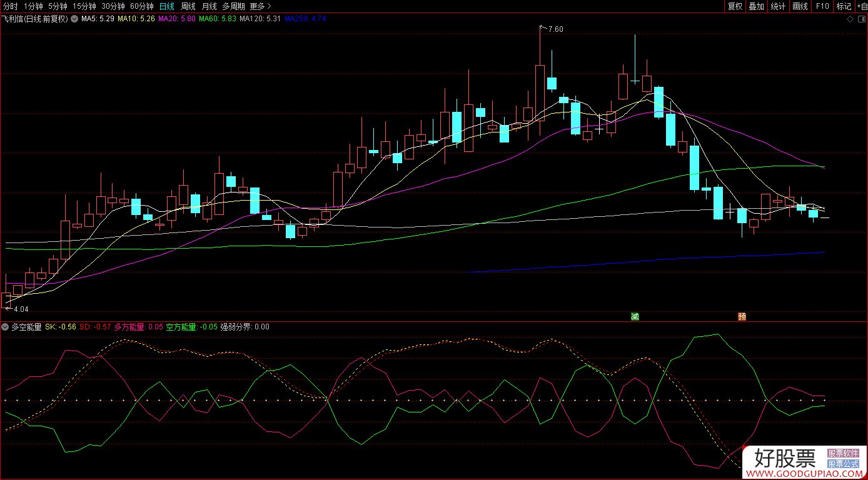Click the diamond icon at chart corner

tap(850, 19)
